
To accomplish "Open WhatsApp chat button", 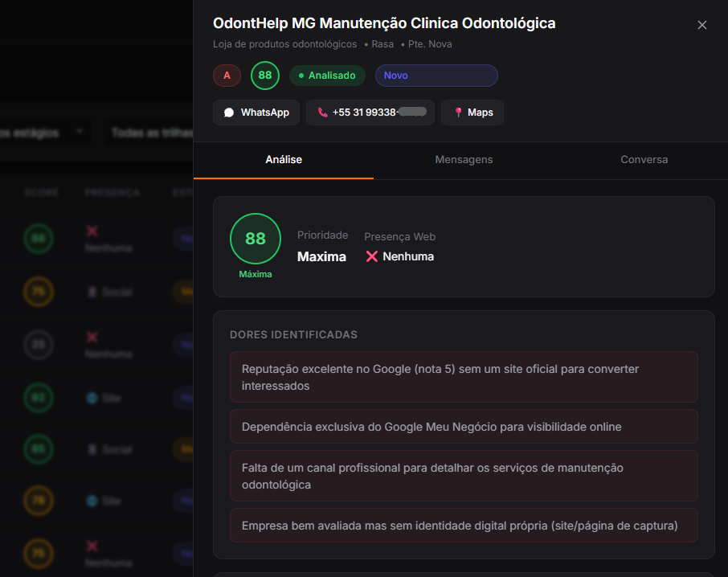I will pyautogui.click(x=256, y=113).
